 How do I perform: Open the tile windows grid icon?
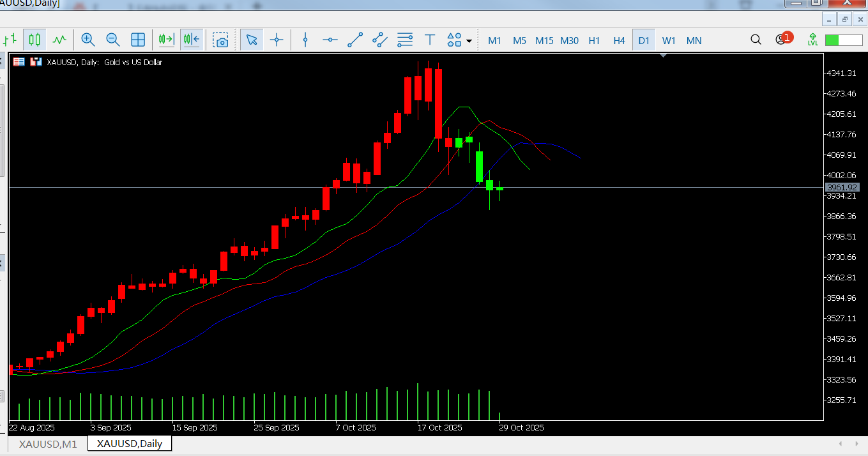tap(138, 40)
